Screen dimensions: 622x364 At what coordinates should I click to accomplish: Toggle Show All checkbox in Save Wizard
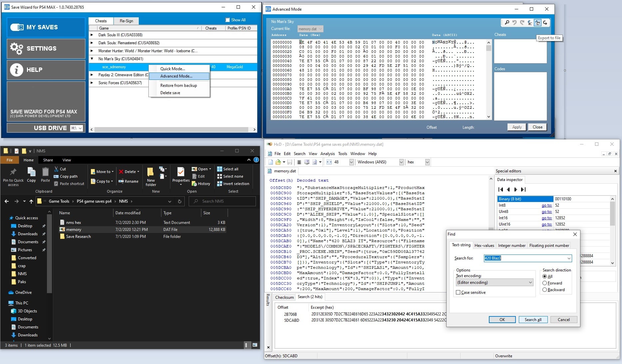tap(228, 20)
